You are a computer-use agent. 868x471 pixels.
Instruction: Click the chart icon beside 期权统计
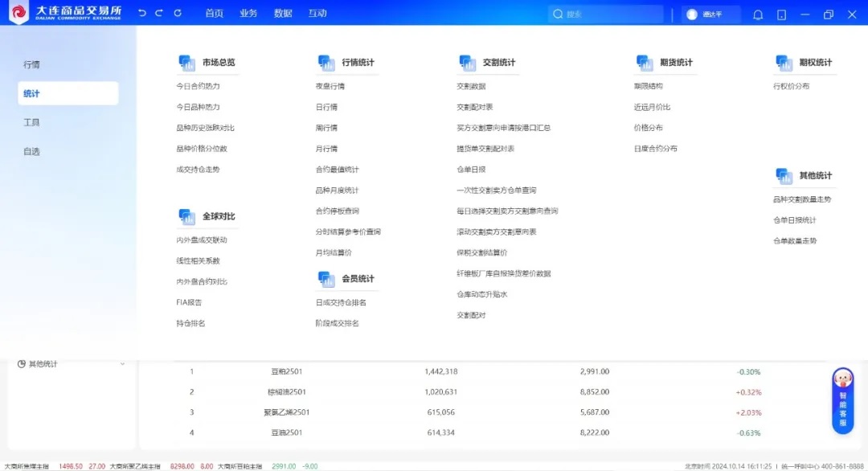click(x=784, y=63)
